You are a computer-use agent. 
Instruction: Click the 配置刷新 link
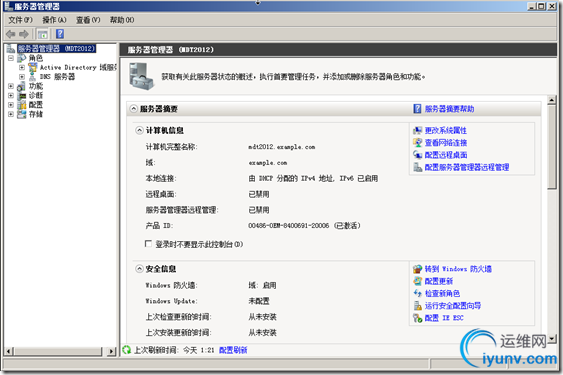coord(233,350)
